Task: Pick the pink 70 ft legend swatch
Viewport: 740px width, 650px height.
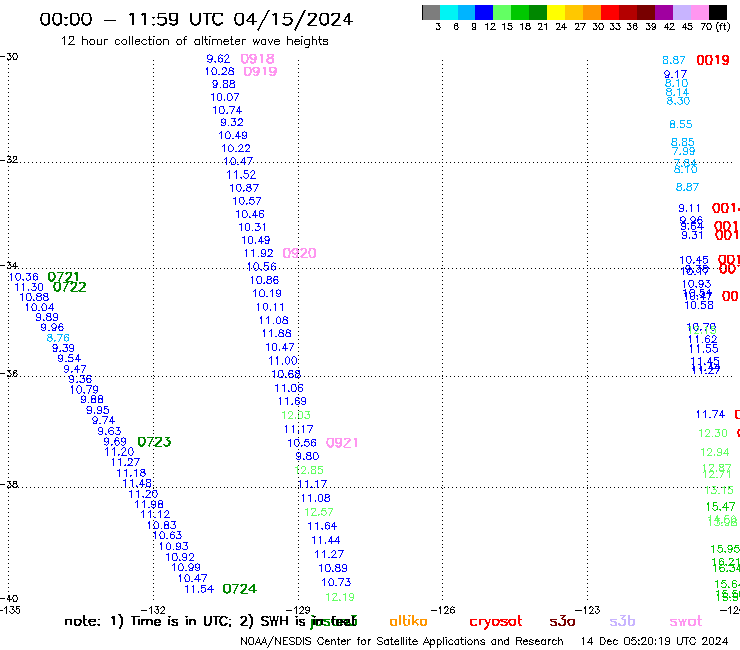Action: coord(698,12)
